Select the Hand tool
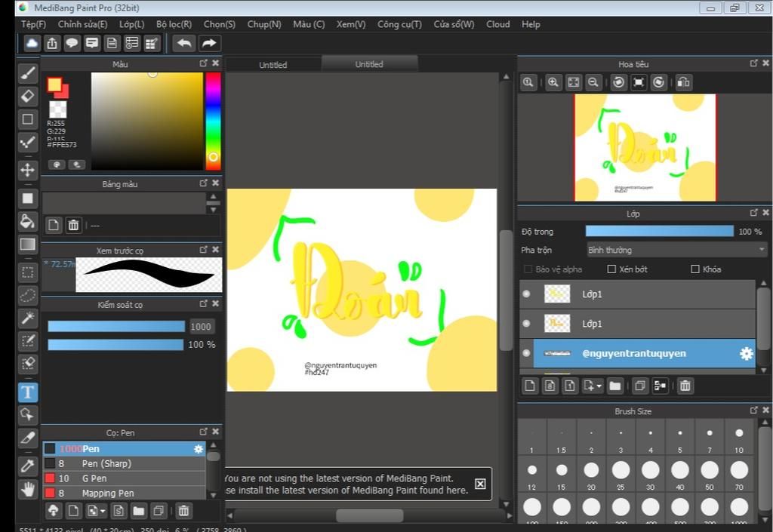 [x=28, y=489]
